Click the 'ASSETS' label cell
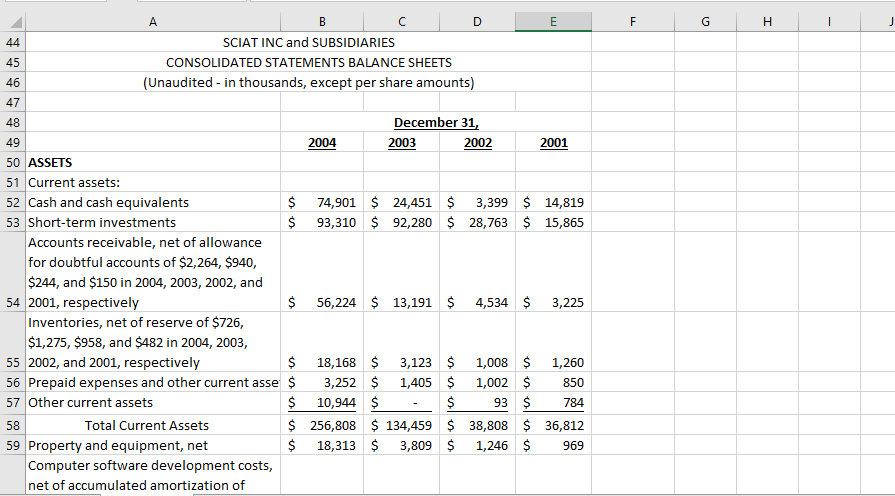The image size is (895, 496). tap(153, 162)
